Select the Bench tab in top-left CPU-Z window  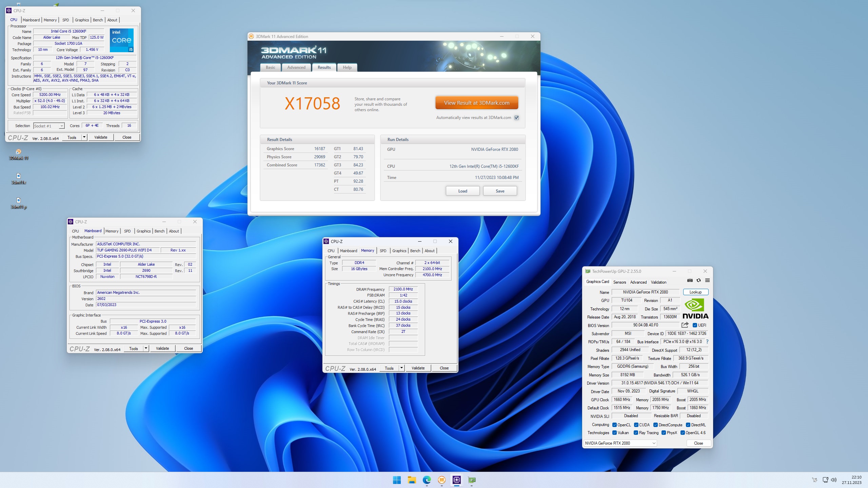coord(98,20)
